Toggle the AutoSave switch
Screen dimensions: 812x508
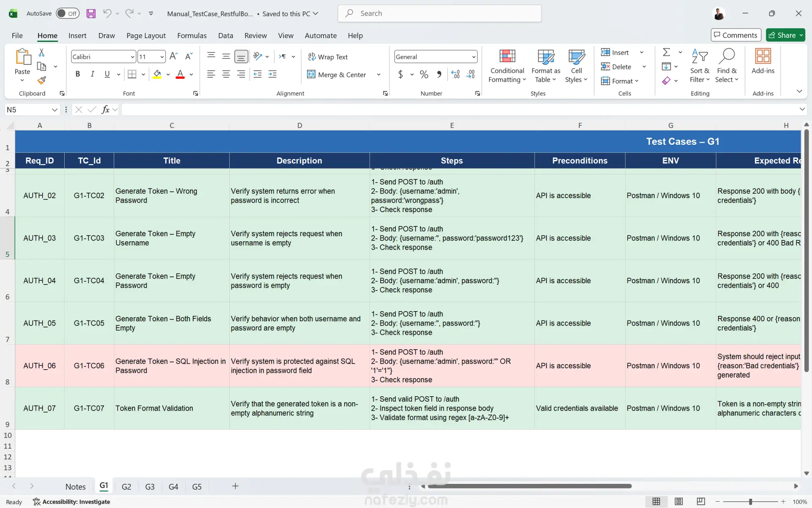68,14
